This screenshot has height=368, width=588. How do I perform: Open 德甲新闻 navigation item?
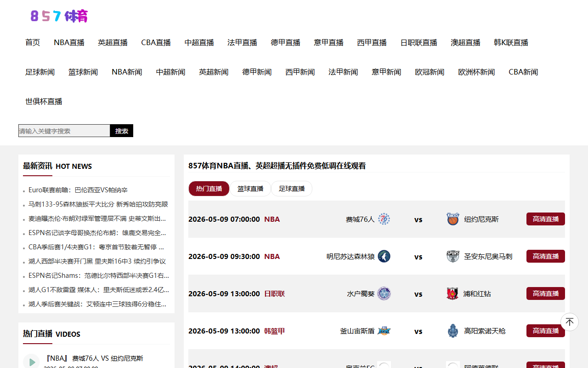point(257,72)
